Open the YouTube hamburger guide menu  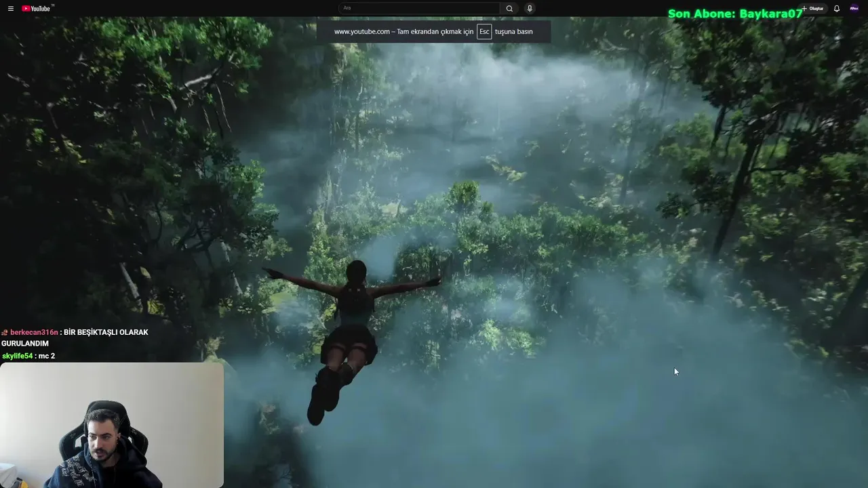[x=10, y=9]
